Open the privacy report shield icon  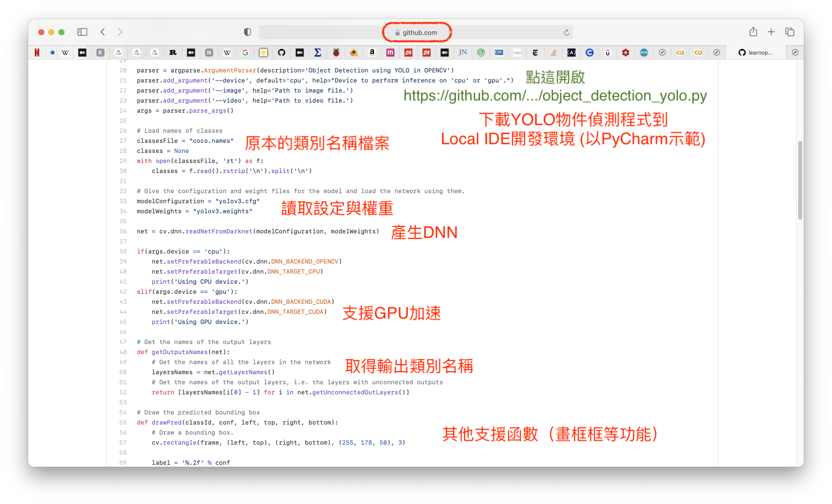pos(248,32)
